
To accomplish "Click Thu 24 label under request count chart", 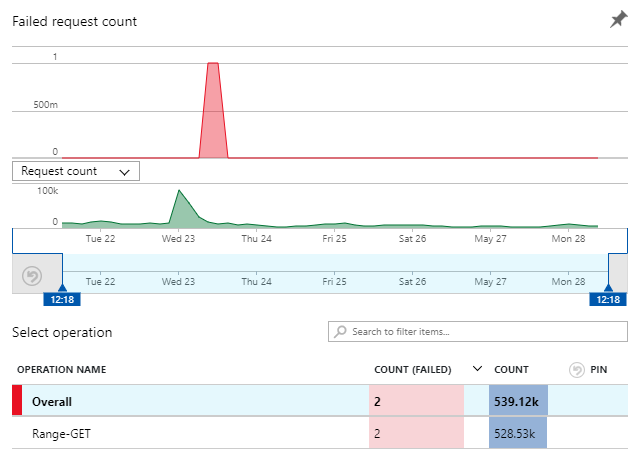I will click(x=256, y=238).
